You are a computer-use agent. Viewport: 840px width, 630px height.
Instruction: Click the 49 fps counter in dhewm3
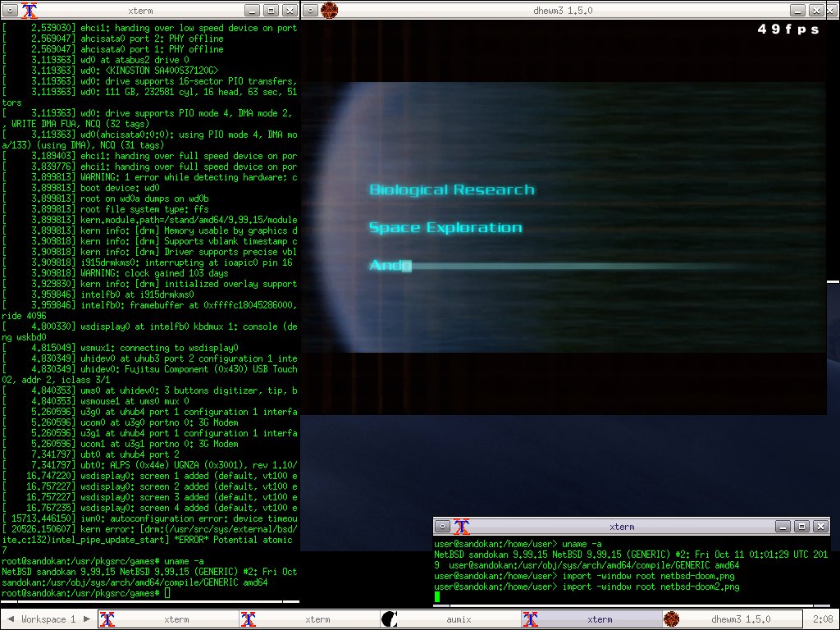(788, 30)
